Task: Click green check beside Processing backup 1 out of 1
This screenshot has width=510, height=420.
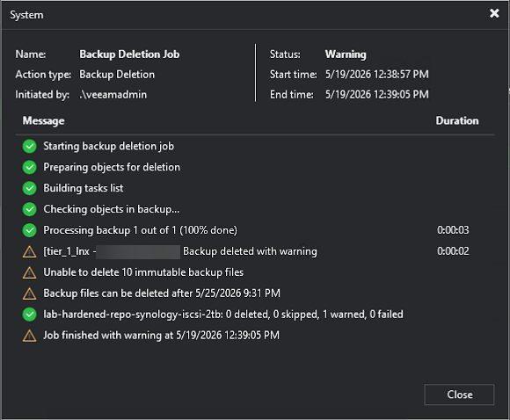Action: [29, 230]
